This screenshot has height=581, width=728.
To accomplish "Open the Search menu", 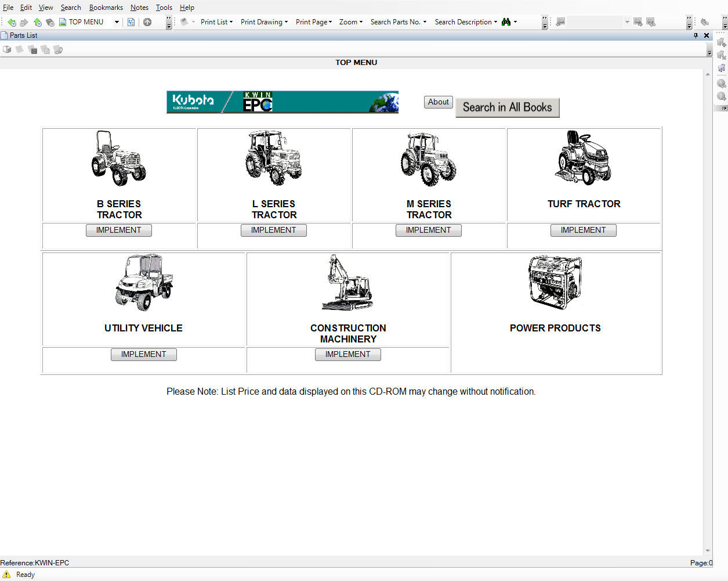I will click(71, 8).
